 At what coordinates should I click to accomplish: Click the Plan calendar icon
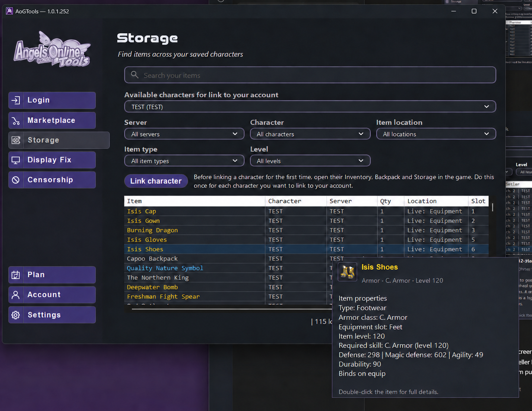pos(16,275)
